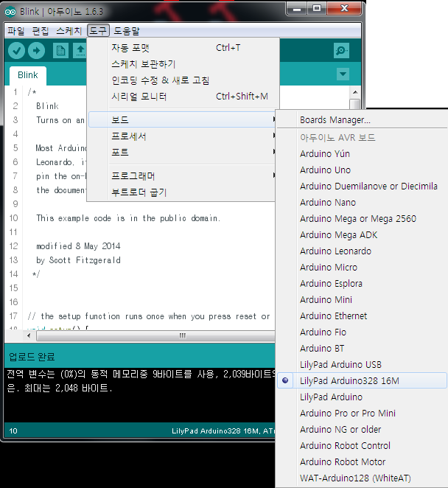Screen dimensions: 448x488
Task: Open the Serial Monitor magnifier icon
Action: (341, 50)
